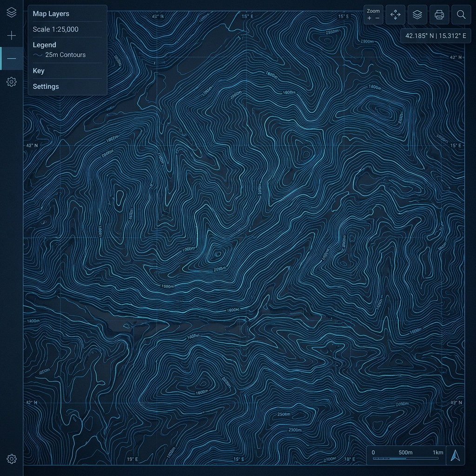Open the upper gear icon in sidebar
The image size is (476, 476).
click(12, 82)
